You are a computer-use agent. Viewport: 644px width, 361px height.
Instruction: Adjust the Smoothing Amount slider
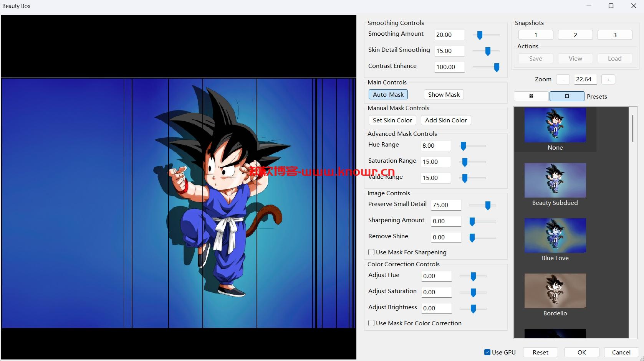[x=486, y=35]
